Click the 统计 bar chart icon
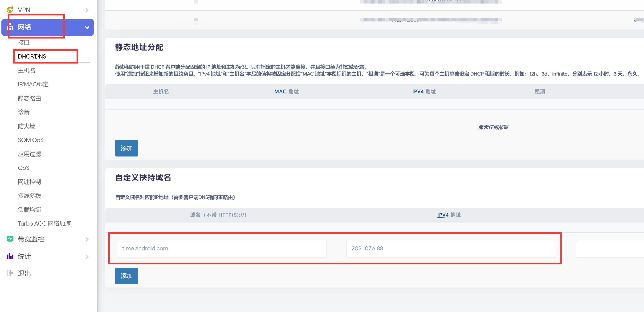Viewport: 644px width, 312px height. point(10,256)
